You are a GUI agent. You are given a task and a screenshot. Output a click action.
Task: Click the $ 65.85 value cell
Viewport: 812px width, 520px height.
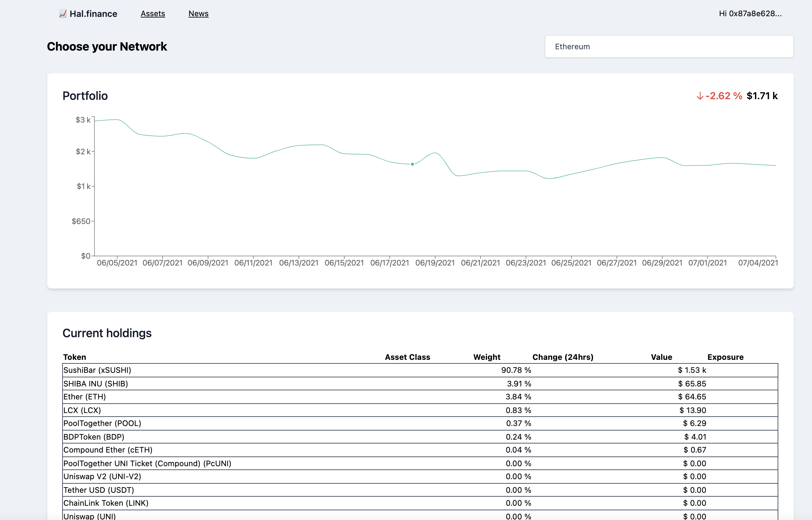tap(692, 384)
